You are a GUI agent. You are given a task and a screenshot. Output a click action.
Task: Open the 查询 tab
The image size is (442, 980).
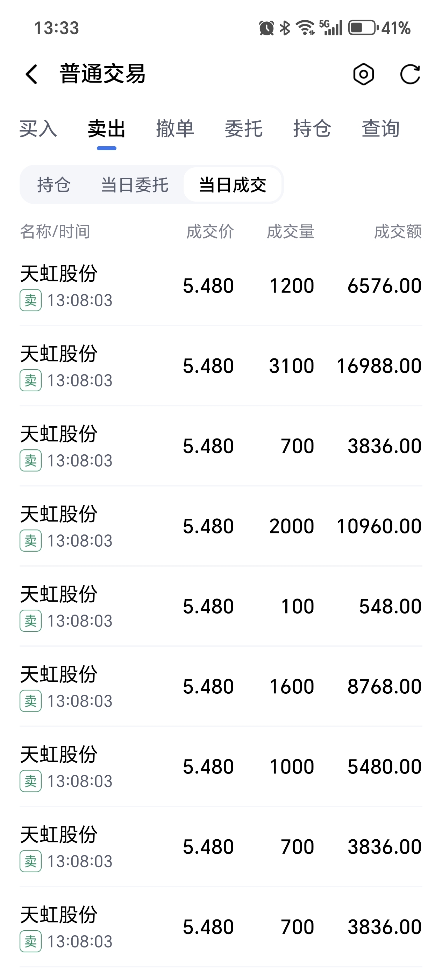pyautogui.click(x=380, y=128)
